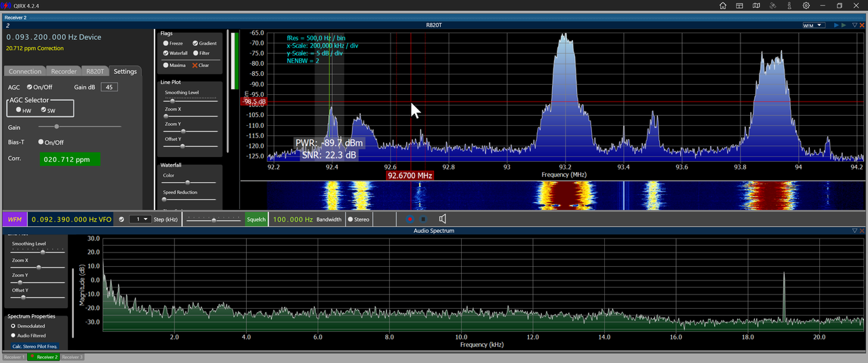868x363 pixels.
Task: Toggle the Freeze flag
Action: [165, 43]
